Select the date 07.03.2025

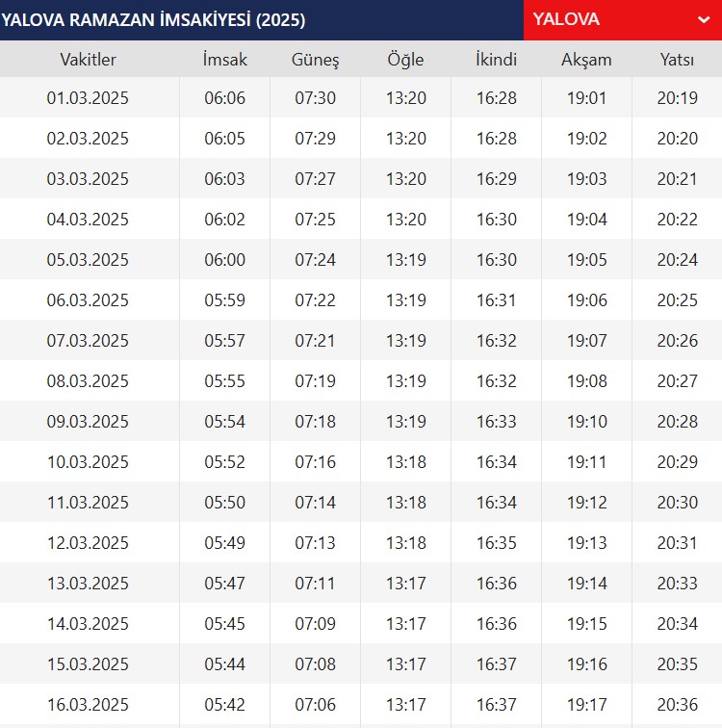click(88, 340)
